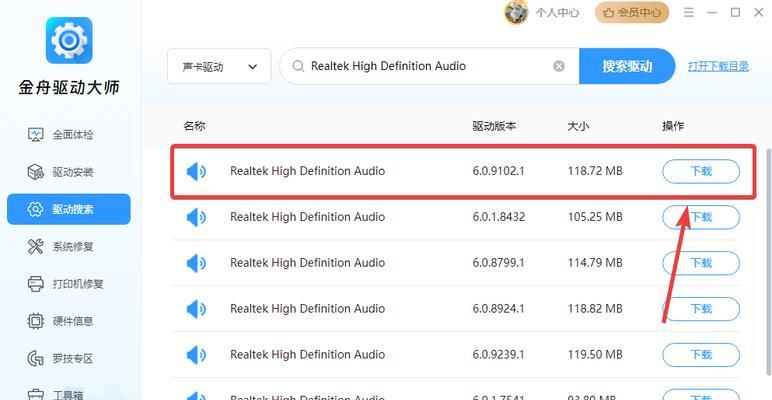772x400 pixels.
Task: Click size value 118.82 MB
Action: [595, 309]
